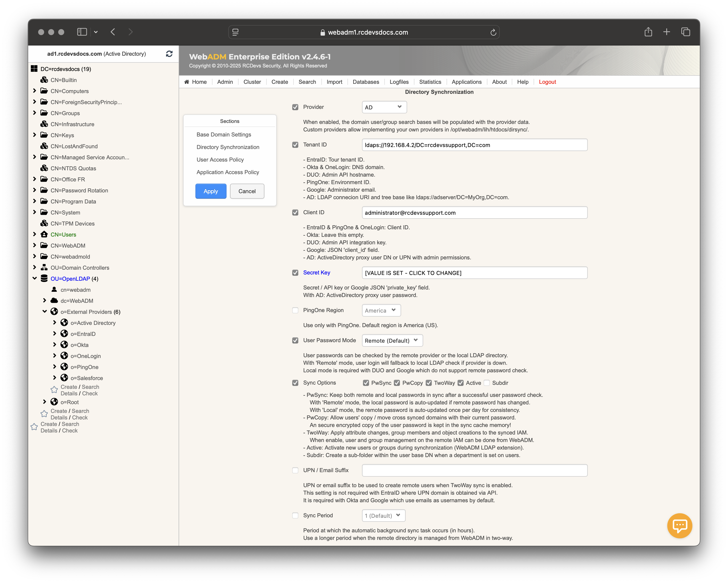Go back with the browser back arrow
The image size is (728, 583).
click(x=113, y=32)
